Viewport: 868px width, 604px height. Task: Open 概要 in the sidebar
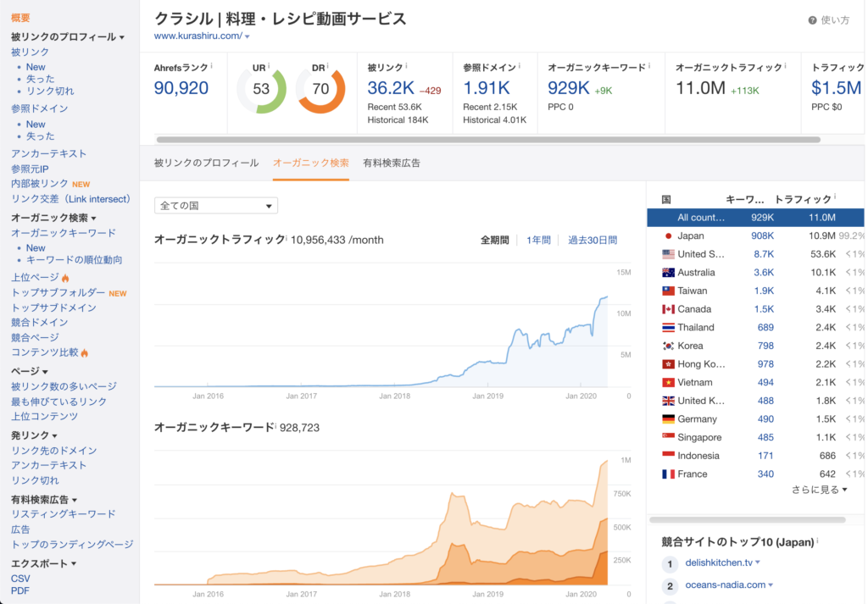coord(20,19)
